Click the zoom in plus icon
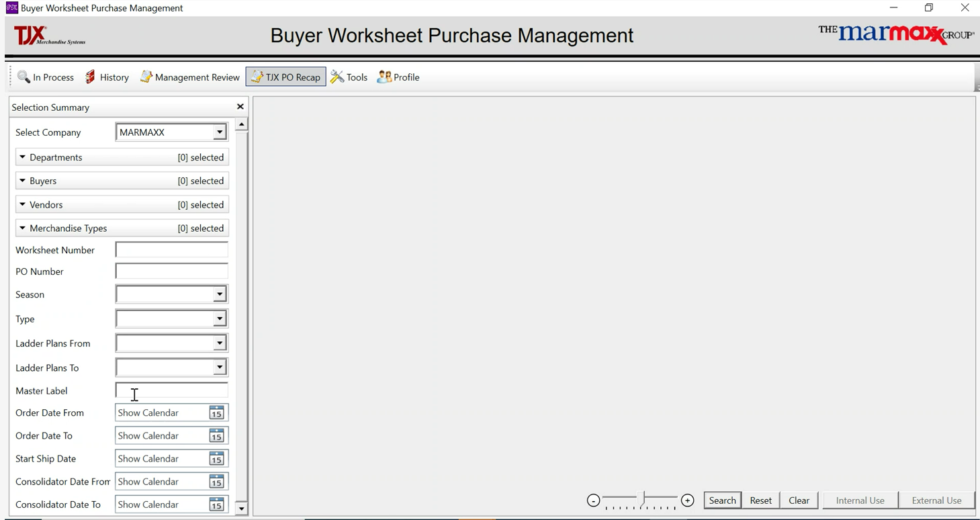 click(687, 501)
